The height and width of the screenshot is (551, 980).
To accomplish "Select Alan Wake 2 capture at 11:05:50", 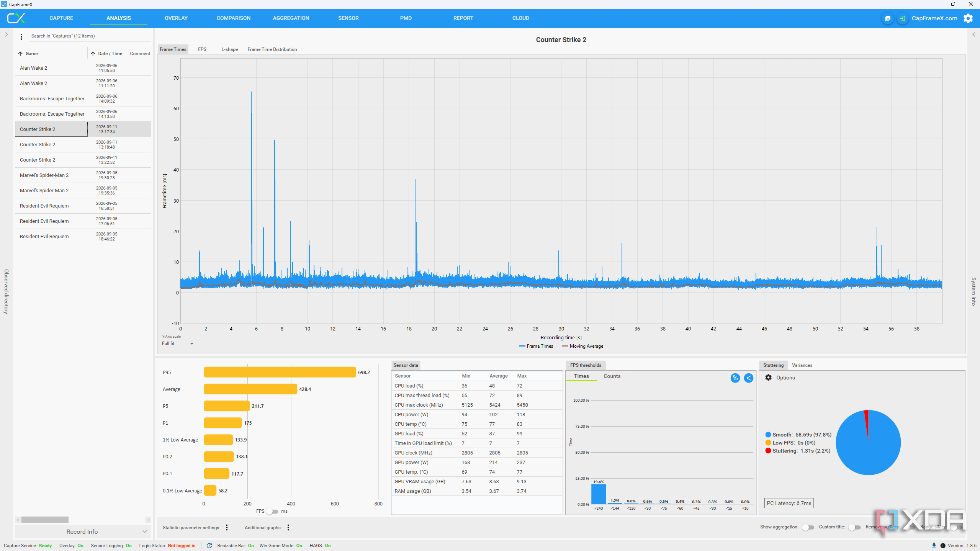I will point(83,68).
